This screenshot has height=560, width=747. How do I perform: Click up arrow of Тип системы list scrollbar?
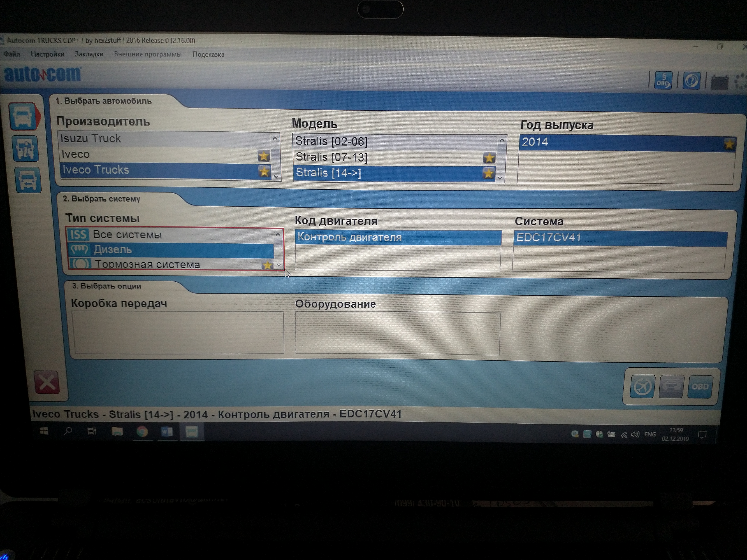tap(278, 234)
